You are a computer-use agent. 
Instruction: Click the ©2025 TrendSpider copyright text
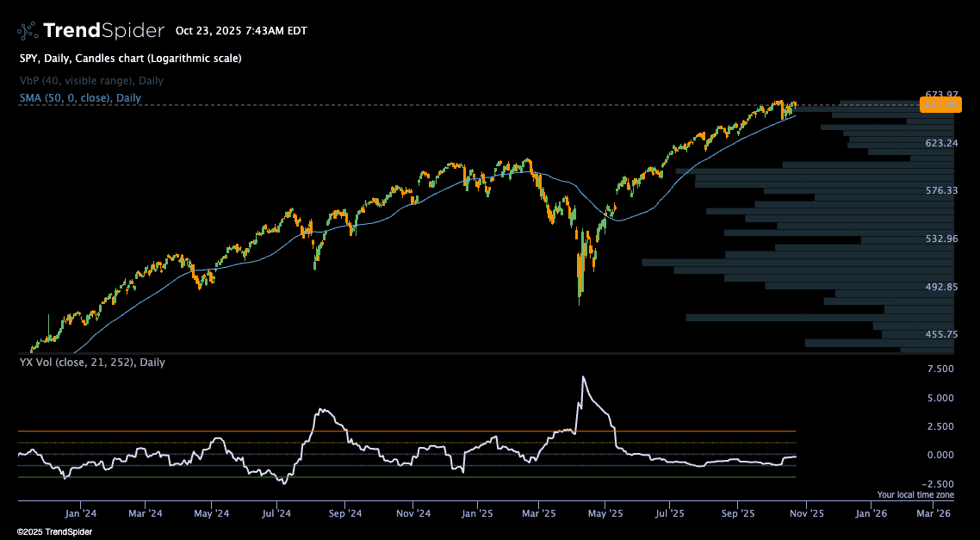[x=55, y=532]
